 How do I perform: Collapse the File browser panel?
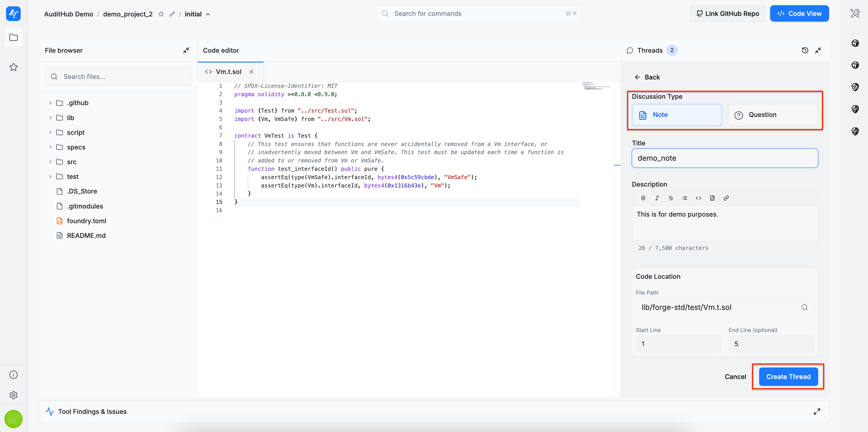click(x=186, y=51)
